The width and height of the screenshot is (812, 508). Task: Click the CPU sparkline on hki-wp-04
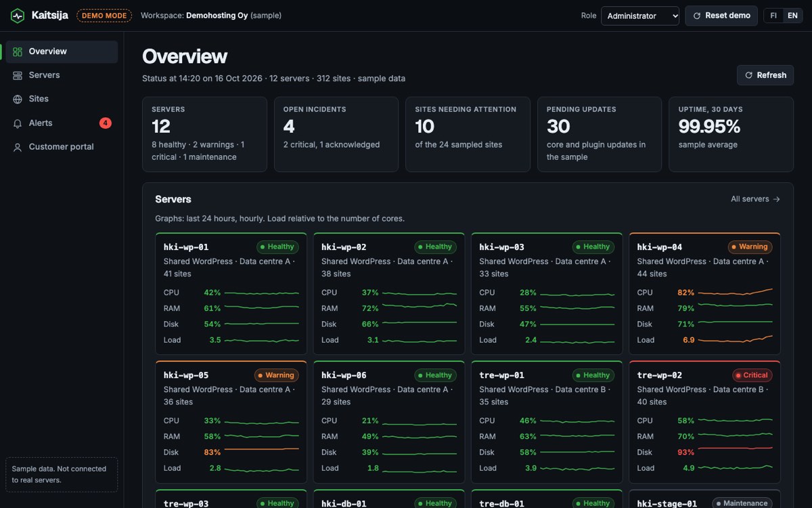pyautogui.click(x=735, y=292)
